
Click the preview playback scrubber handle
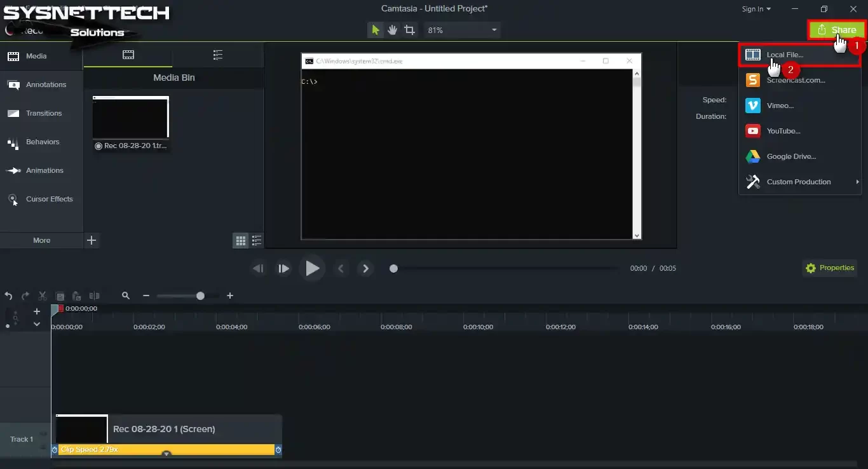click(x=393, y=269)
